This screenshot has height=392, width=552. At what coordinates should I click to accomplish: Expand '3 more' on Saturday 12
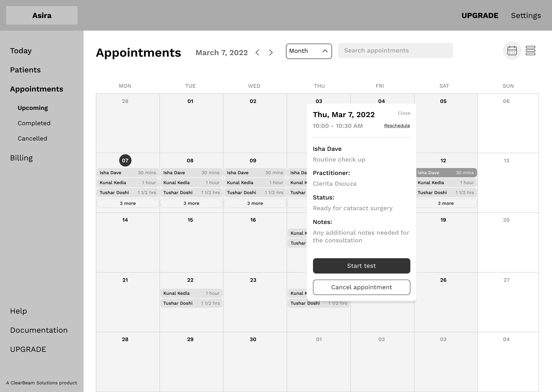tap(446, 203)
